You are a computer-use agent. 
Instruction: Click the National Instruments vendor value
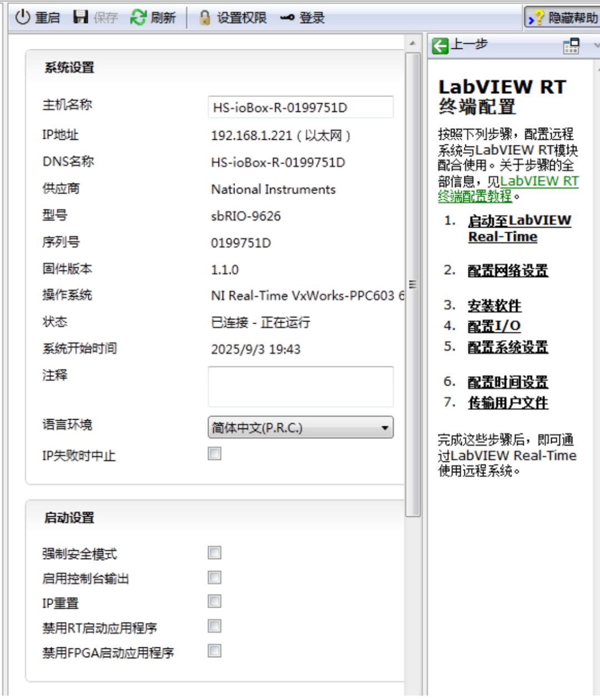[273, 189]
